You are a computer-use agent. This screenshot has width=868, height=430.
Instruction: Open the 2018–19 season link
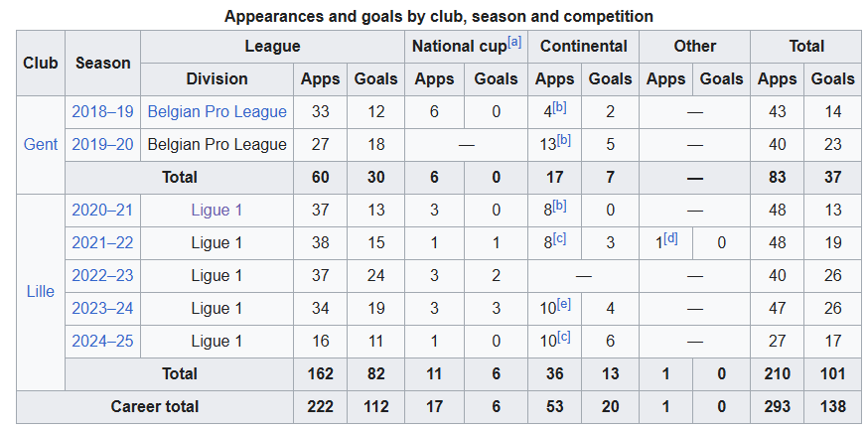(x=102, y=112)
